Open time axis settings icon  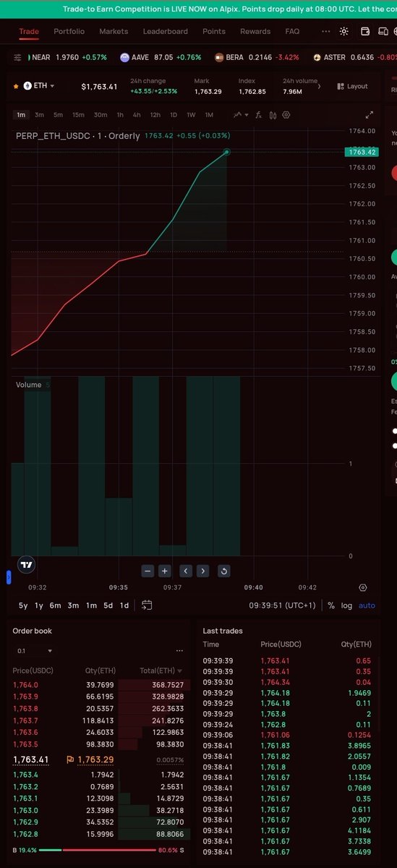click(362, 588)
